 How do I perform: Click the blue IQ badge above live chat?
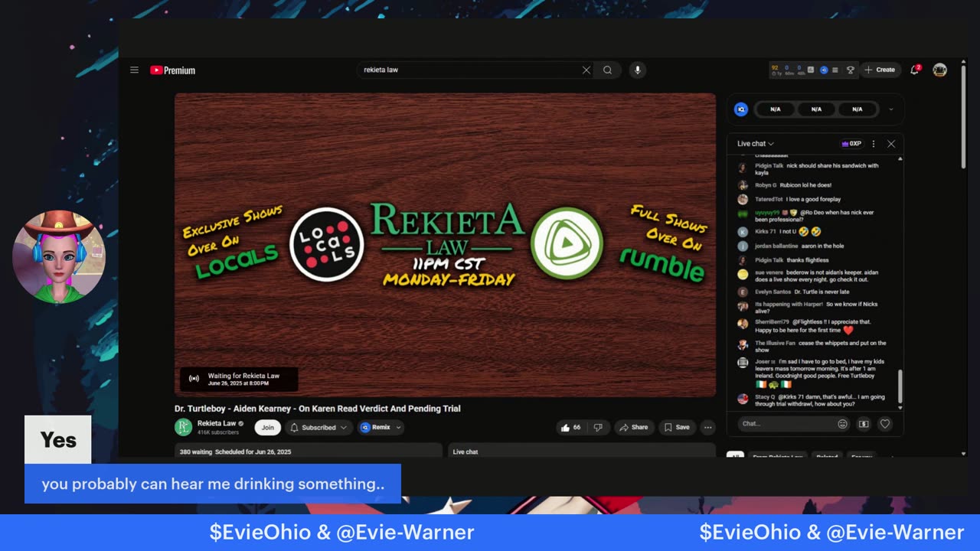[740, 109]
